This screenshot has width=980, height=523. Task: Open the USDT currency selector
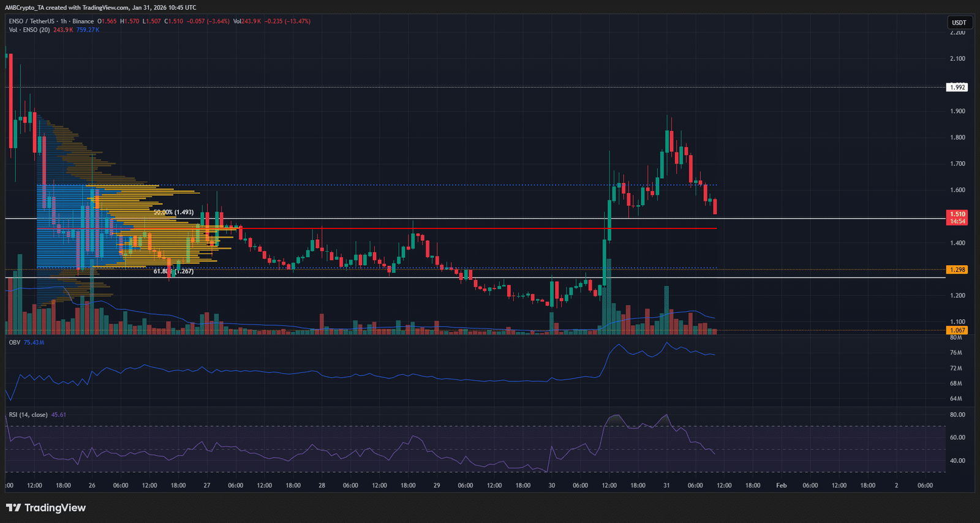click(959, 23)
